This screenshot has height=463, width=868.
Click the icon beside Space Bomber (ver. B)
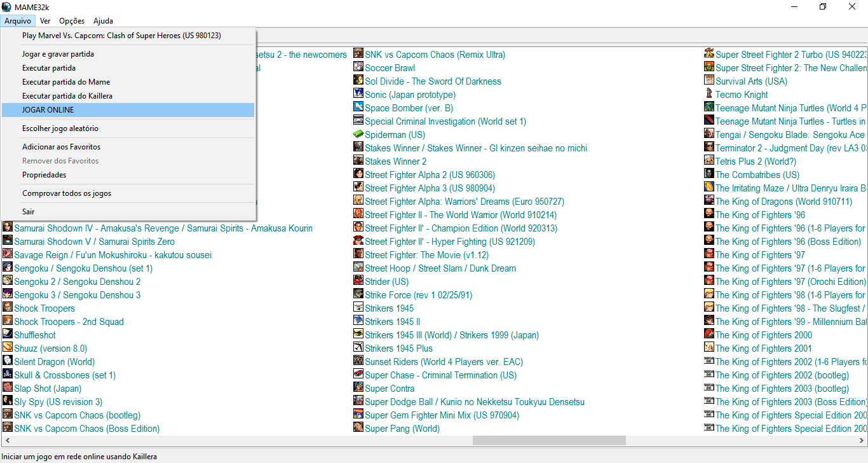358,107
